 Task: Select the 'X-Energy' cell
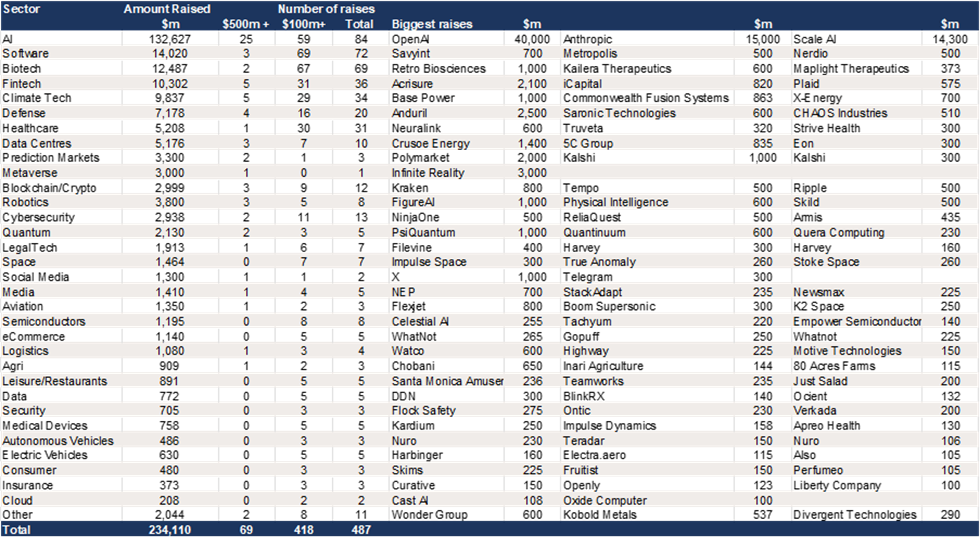818,98
